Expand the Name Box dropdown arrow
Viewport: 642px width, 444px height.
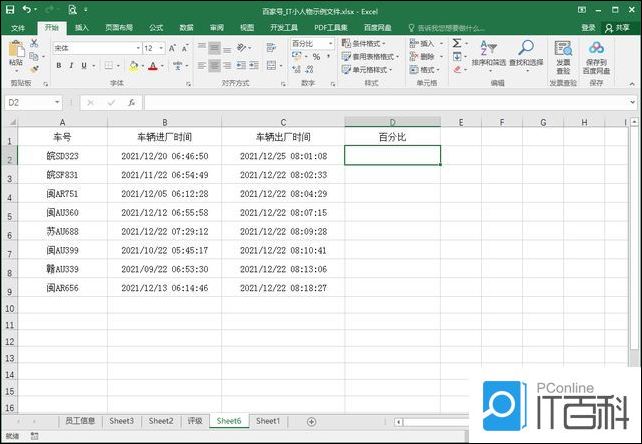click(57, 102)
